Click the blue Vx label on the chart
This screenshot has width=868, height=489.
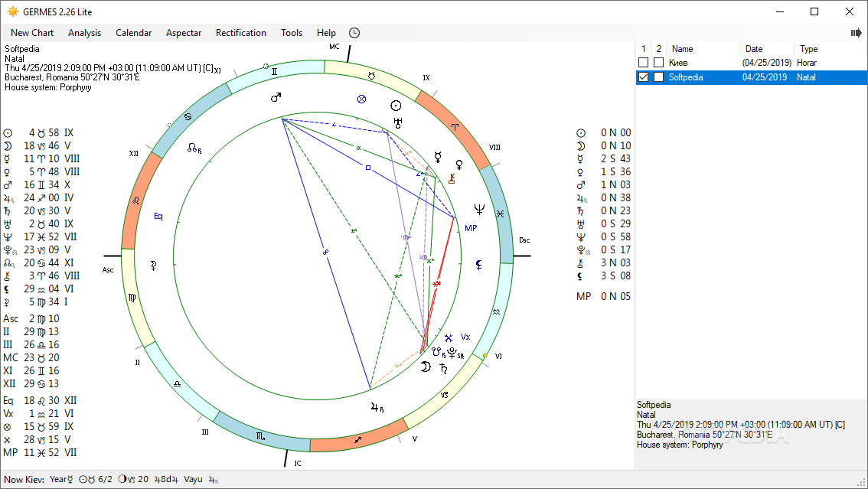pyautogui.click(x=465, y=337)
